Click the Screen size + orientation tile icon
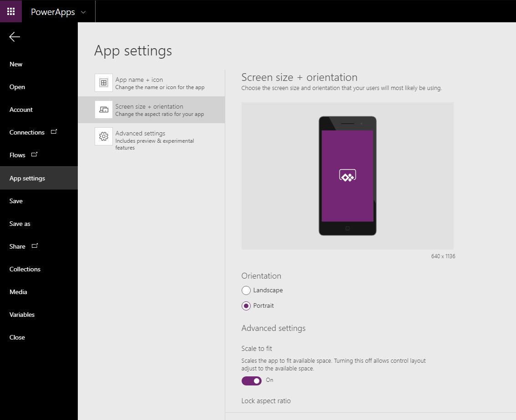The image size is (516, 420). pyautogui.click(x=104, y=110)
